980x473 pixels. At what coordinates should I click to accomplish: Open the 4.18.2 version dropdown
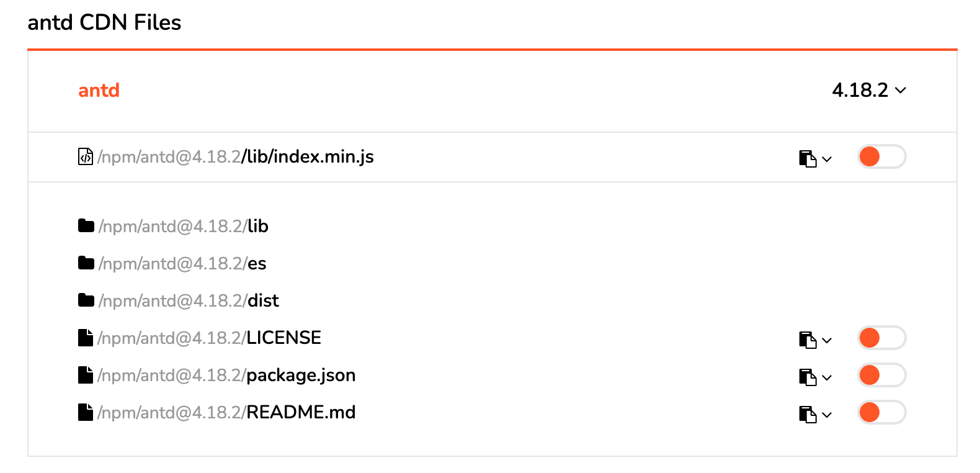point(868,90)
